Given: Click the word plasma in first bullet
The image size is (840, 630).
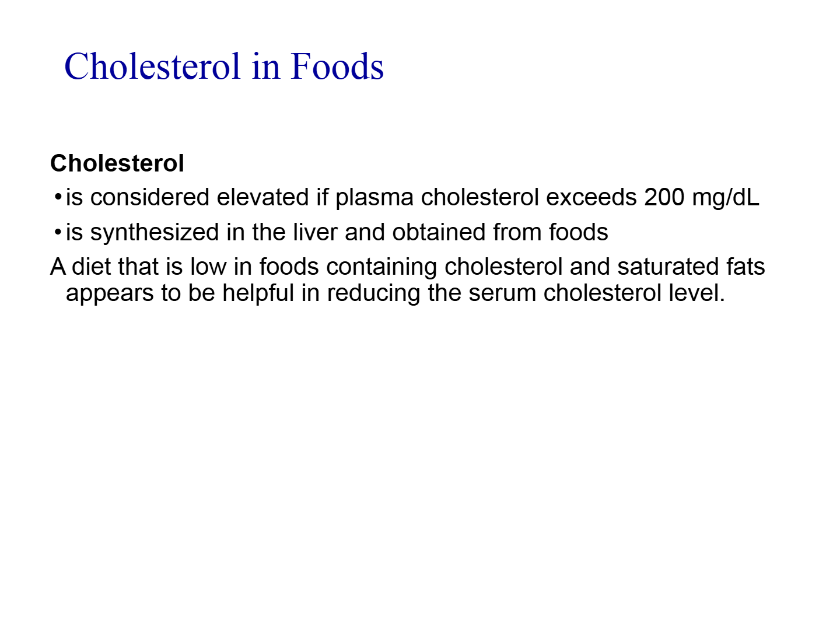Looking at the screenshot, I should (374, 199).
